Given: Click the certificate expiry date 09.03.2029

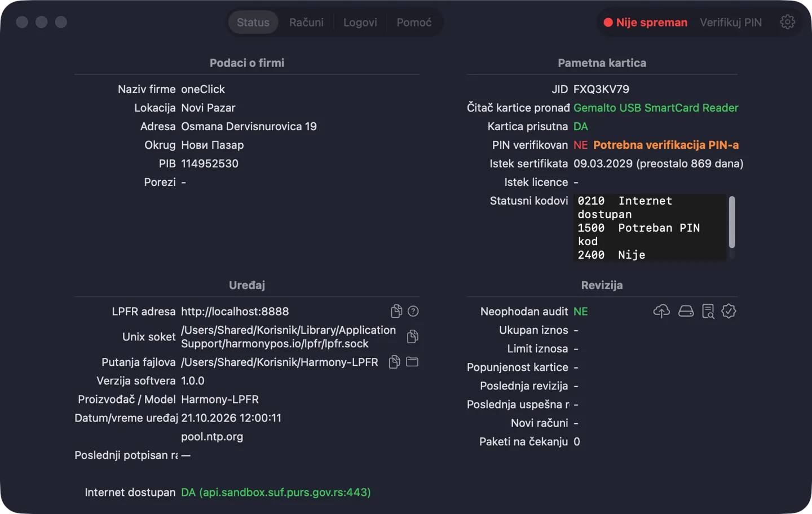Looking at the screenshot, I should (603, 163).
